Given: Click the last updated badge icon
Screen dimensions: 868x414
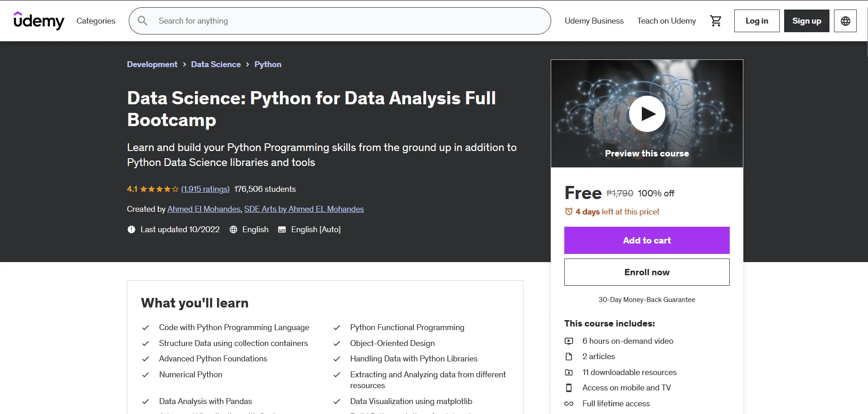Looking at the screenshot, I should [x=131, y=229].
